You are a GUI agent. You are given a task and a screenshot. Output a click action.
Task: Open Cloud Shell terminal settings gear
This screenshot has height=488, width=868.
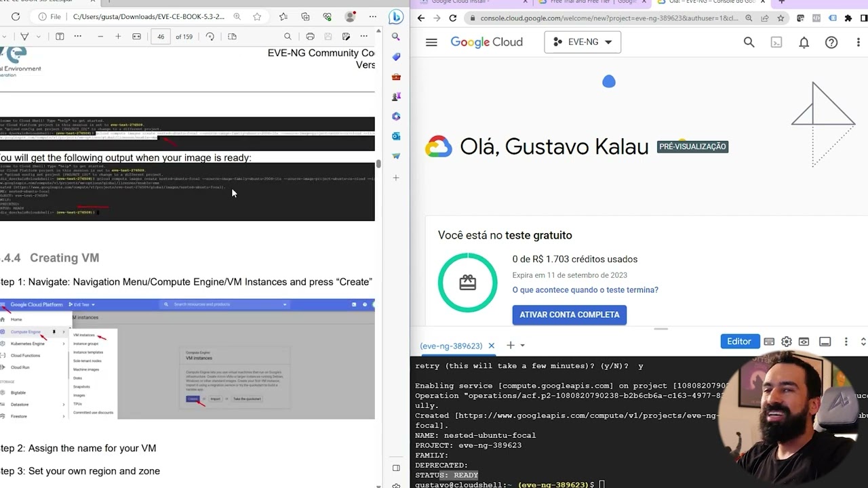[787, 342]
